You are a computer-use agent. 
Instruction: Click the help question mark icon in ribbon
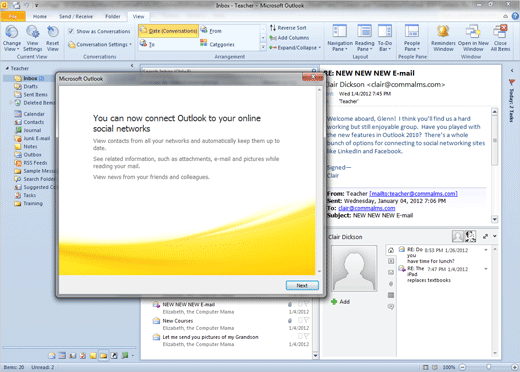point(515,16)
